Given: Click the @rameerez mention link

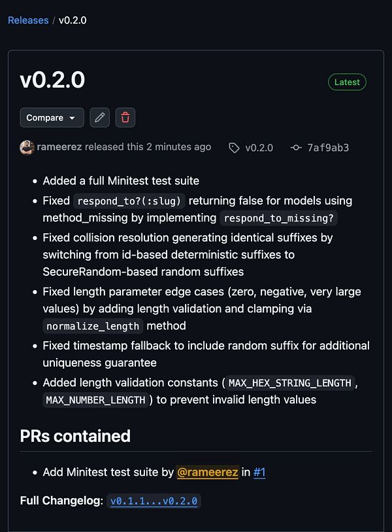Looking at the screenshot, I should click(x=207, y=472).
